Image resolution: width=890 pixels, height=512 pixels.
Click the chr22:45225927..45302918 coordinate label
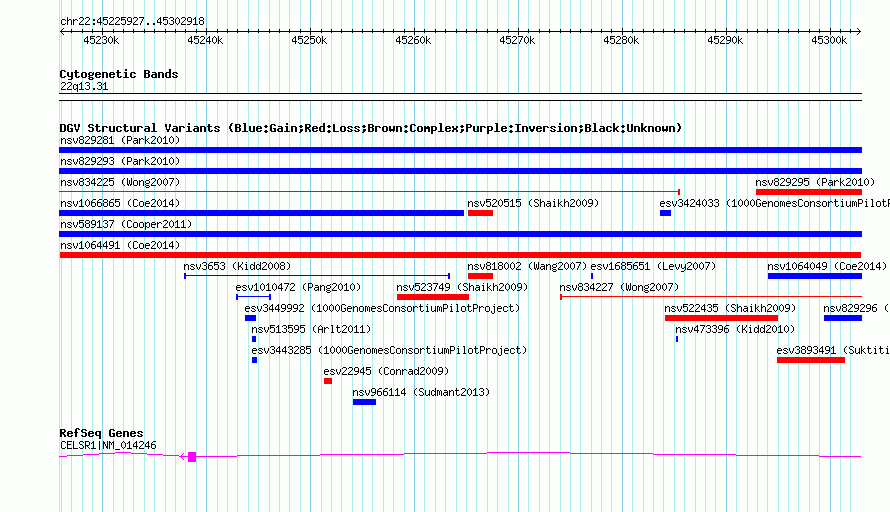[x=132, y=21]
